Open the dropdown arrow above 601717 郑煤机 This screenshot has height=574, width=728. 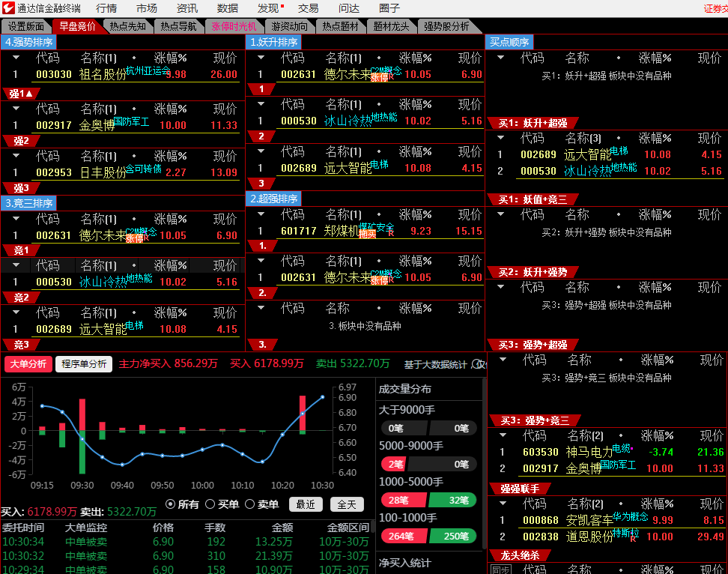261,214
